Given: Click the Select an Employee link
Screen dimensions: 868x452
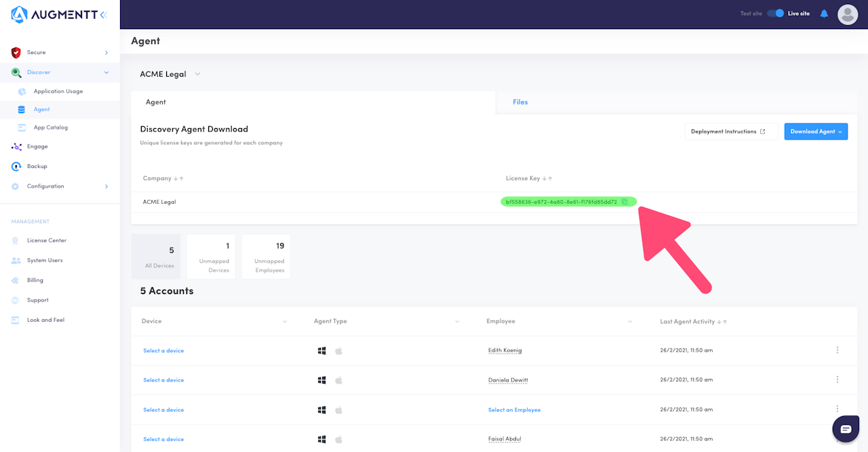Looking at the screenshot, I should pyautogui.click(x=514, y=410).
